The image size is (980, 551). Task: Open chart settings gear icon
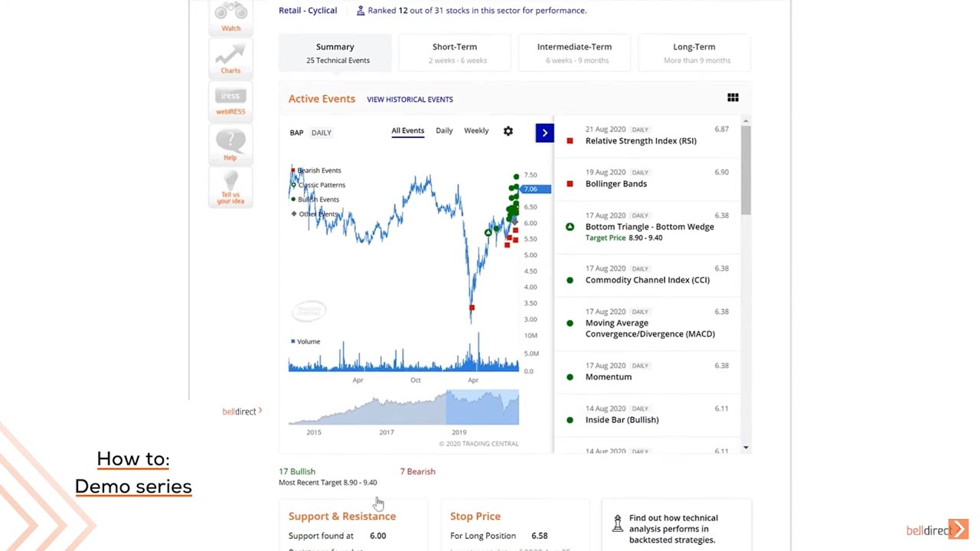(508, 132)
